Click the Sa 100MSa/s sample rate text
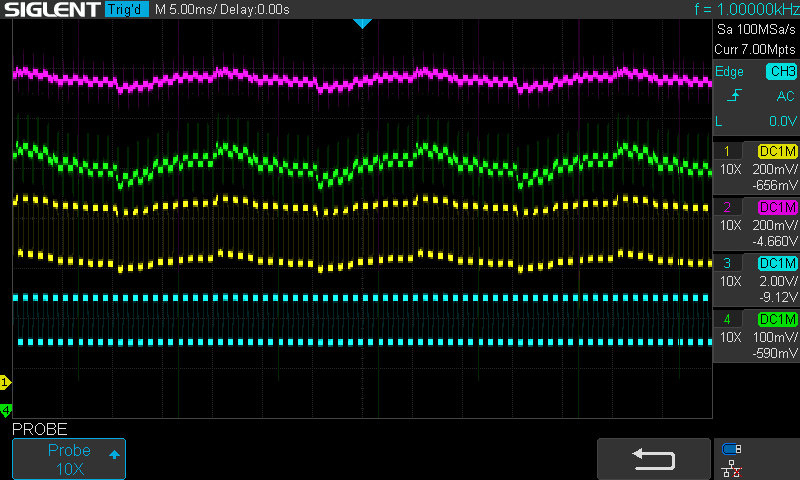Image resolution: width=800 pixels, height=480 pixels. 756,30
